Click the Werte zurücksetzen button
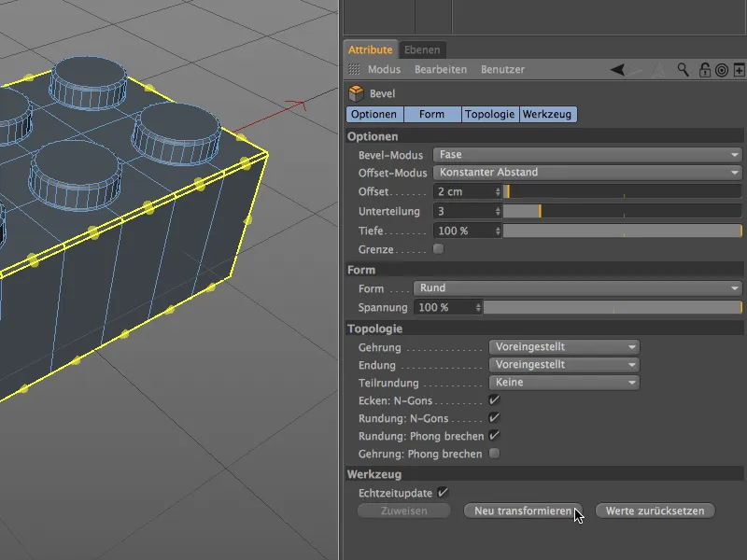Screen dimensions: 747x560 click(x=655, y=511)
